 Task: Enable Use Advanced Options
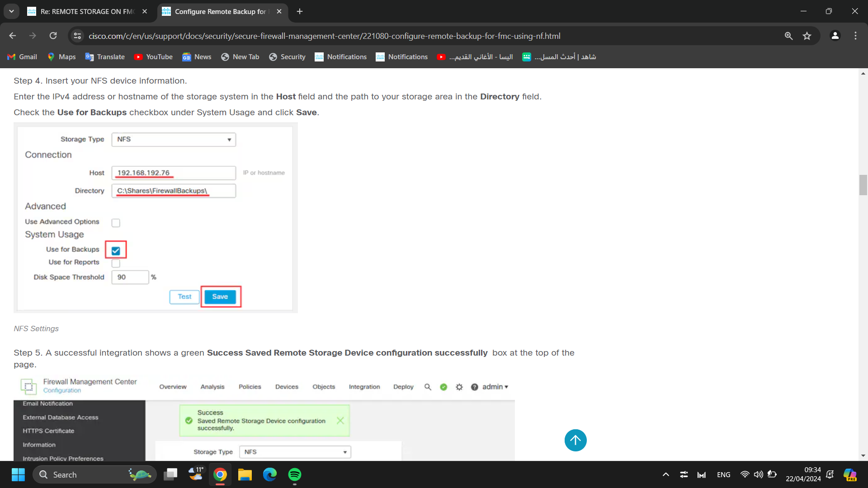click(x=115, y=222)
